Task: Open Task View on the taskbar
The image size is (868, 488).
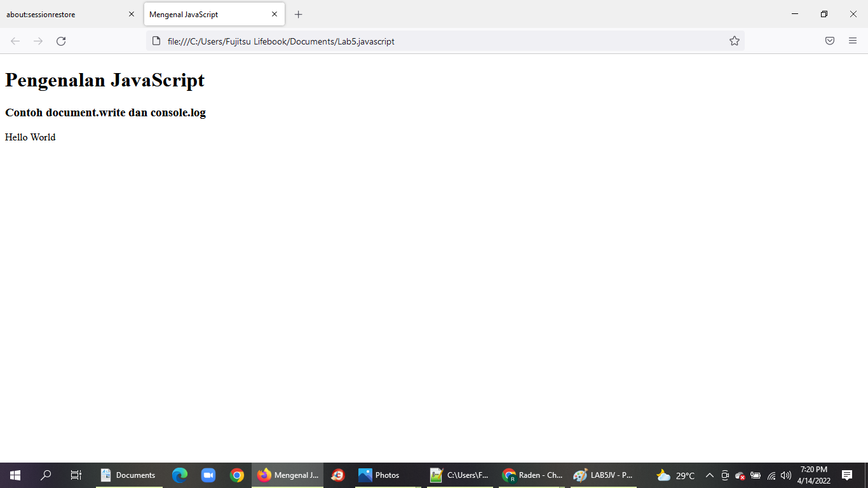Action: (x=76, y=475)
